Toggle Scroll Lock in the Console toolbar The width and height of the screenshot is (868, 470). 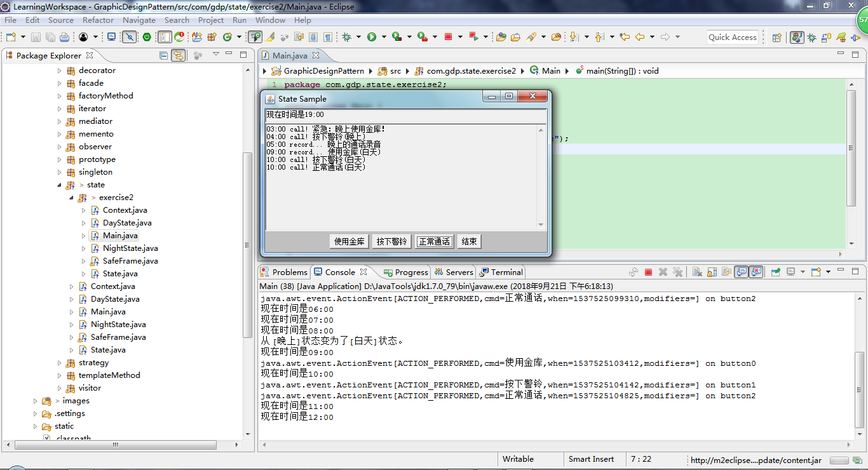tap(712, 272)
